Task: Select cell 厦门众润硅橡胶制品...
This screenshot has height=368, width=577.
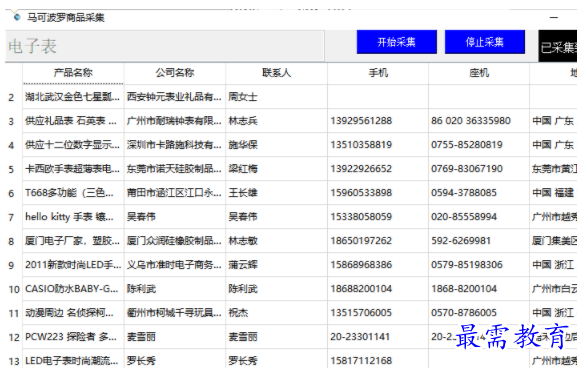Action: [x=175, y=241]
